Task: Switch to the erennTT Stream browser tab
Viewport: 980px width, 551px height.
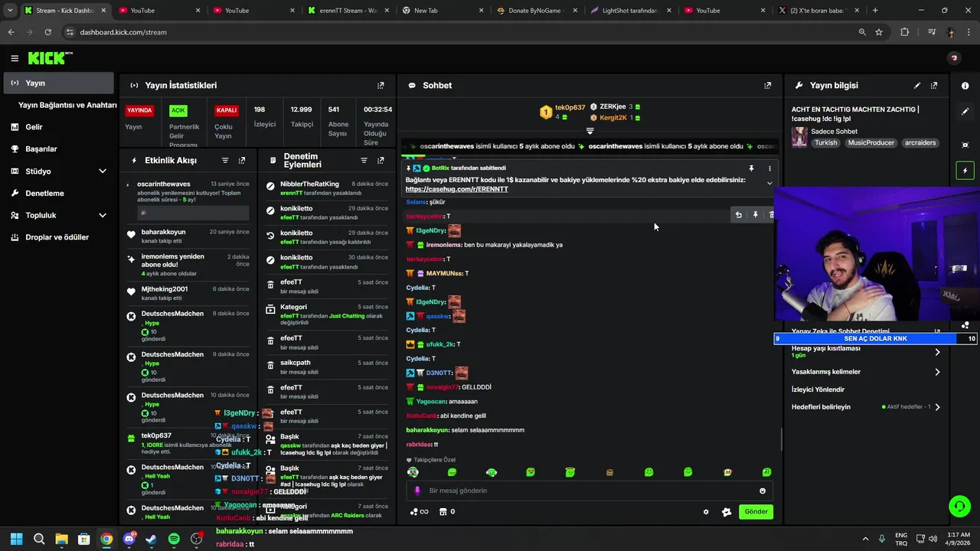Action: [x=348, y=11]
